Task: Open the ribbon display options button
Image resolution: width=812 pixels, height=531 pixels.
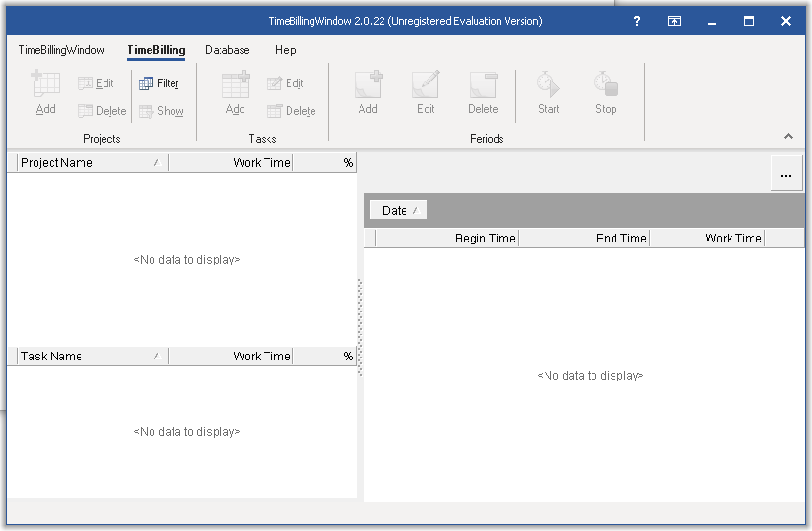Action: coord(675,21)
